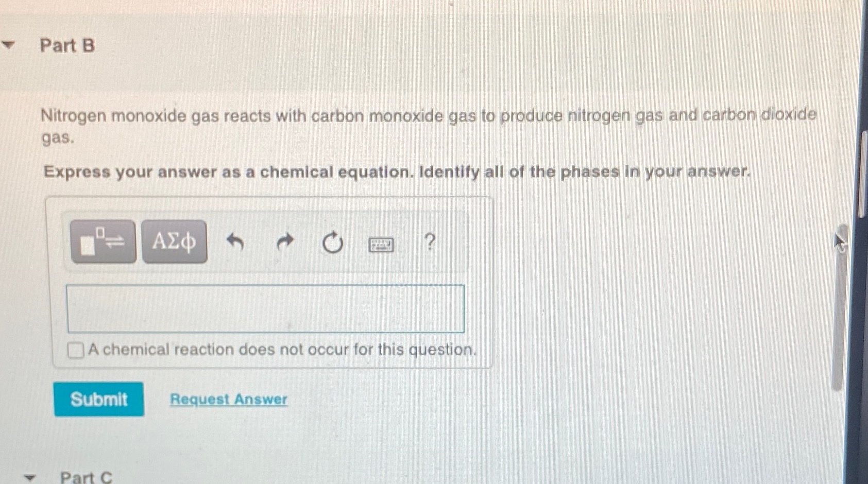Reset the answer using the reset icon

pos(332,241)
